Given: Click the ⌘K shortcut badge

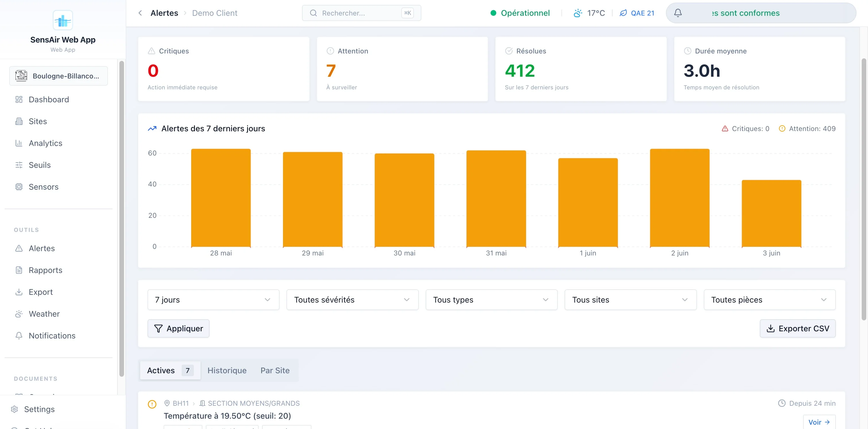Looking at the screenshot, I should tap(407, 13).
